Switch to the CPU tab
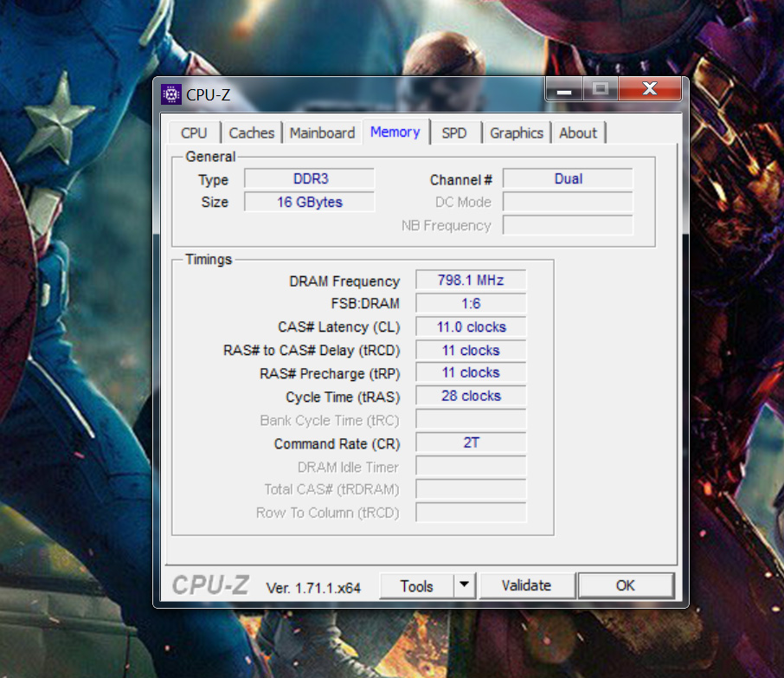The height and width of the screenshot is (678, 784). tap(194, 133)
